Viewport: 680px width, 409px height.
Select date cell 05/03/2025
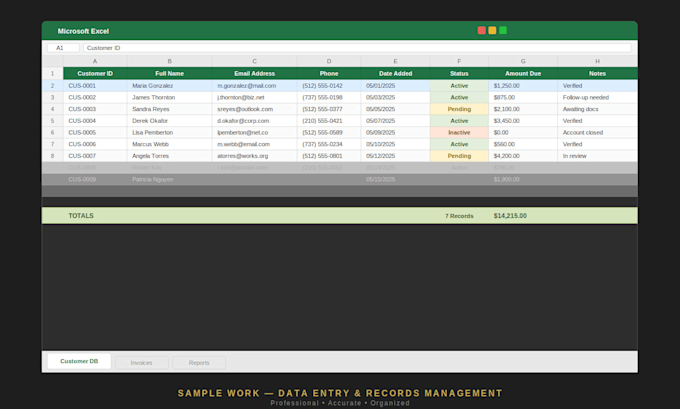point(395,98)
